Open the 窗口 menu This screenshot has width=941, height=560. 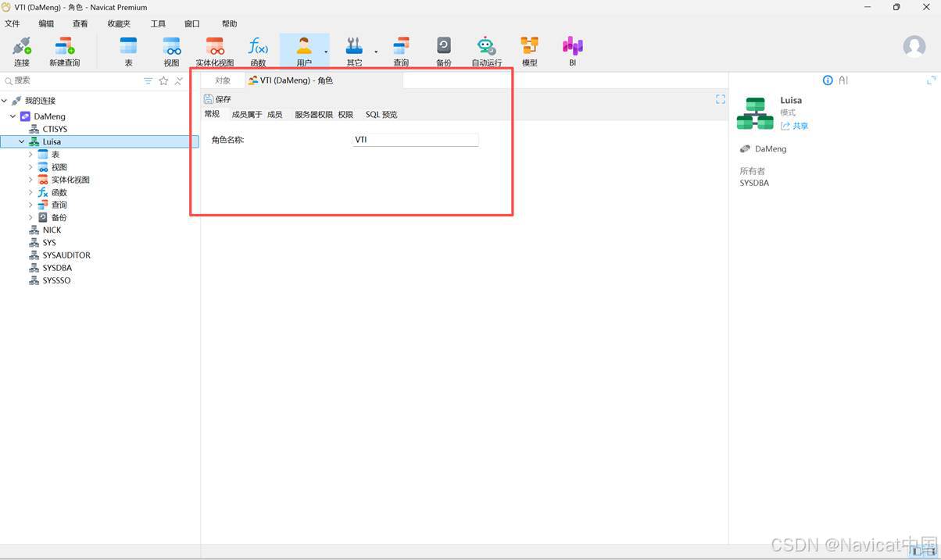tap(192, 24)
